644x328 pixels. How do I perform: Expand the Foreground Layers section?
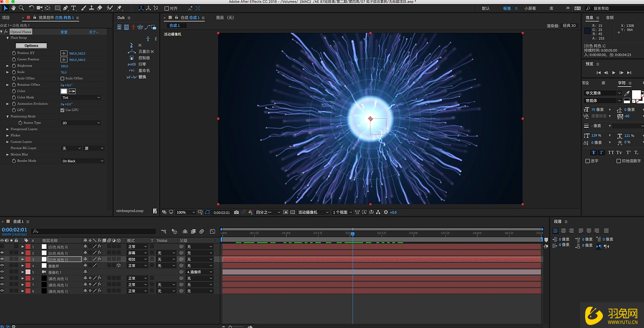(x=8, y=129)
